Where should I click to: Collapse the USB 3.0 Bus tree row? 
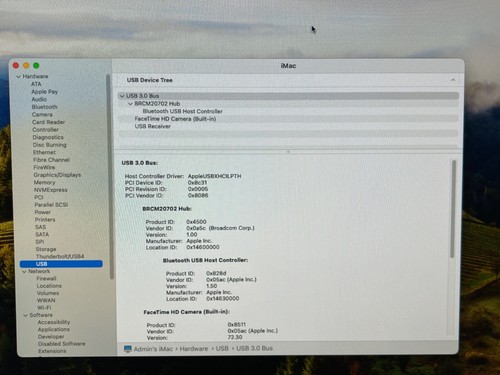point(122,96)
